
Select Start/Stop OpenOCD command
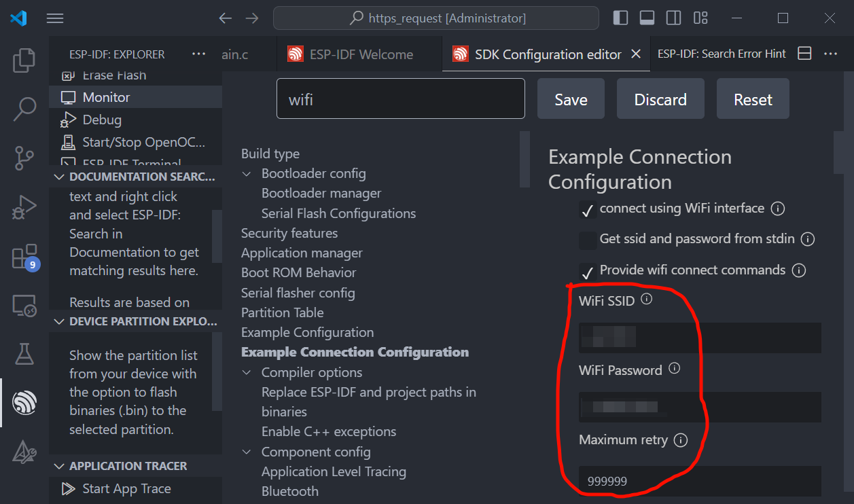tap(135, 142)
